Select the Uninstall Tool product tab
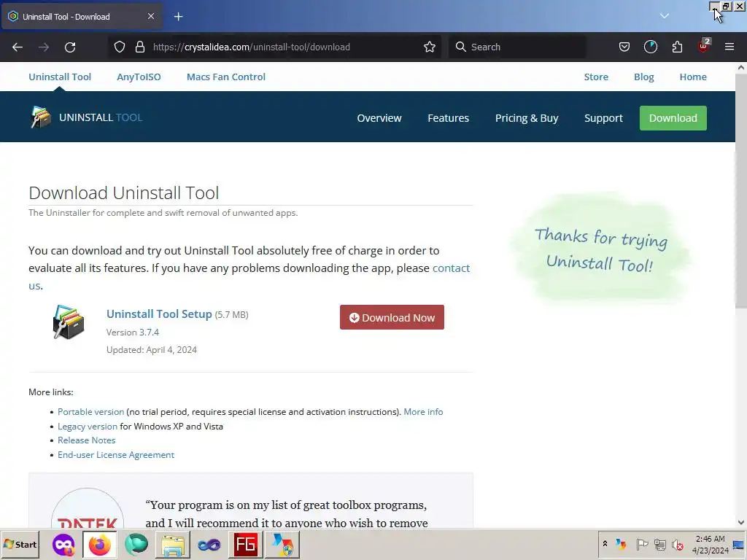The height and width of the screenshot is (560, 747). (x=60, y=77)
